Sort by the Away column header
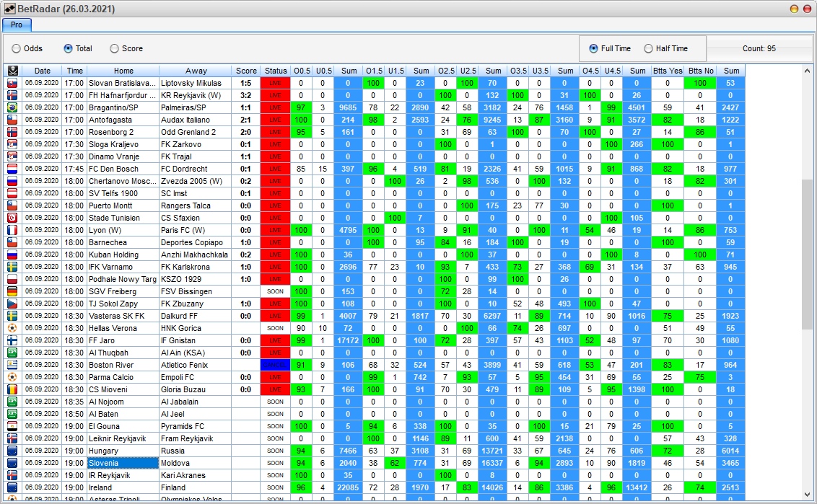817x504 pixels. click(x=196, y=71)
